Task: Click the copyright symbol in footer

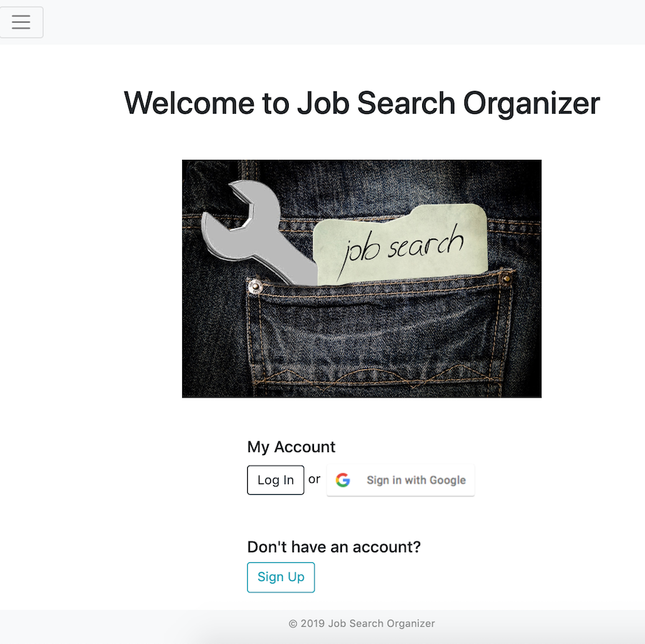Action: click(x=293, y=624)
